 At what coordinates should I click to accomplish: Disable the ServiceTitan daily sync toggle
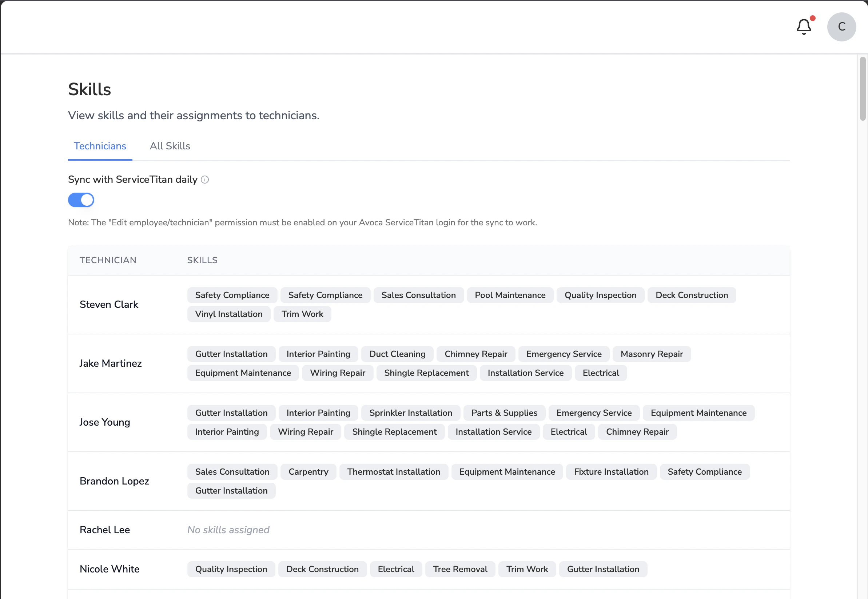pyautogui.click(x=81, y=200)
